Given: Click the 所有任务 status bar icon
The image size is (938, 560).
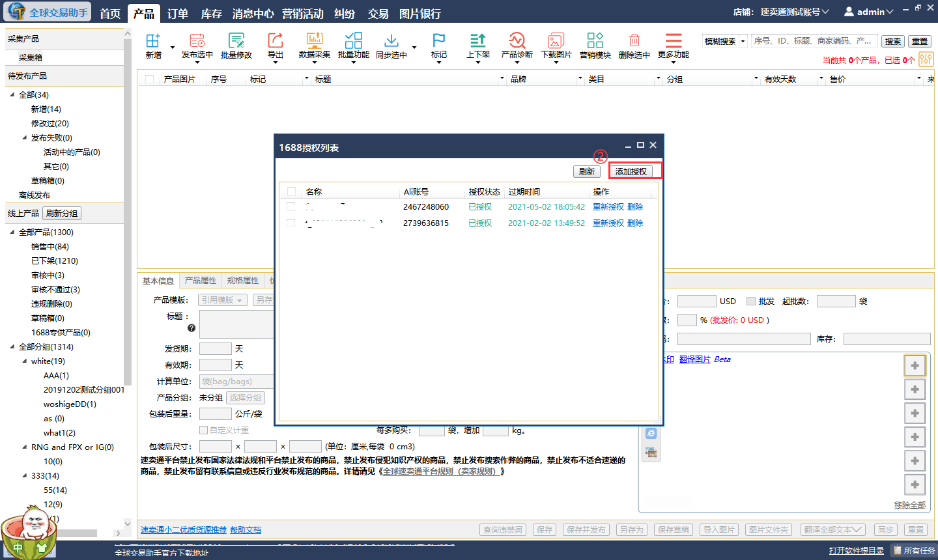Looking at the screenshot, I should click(898, 550).
